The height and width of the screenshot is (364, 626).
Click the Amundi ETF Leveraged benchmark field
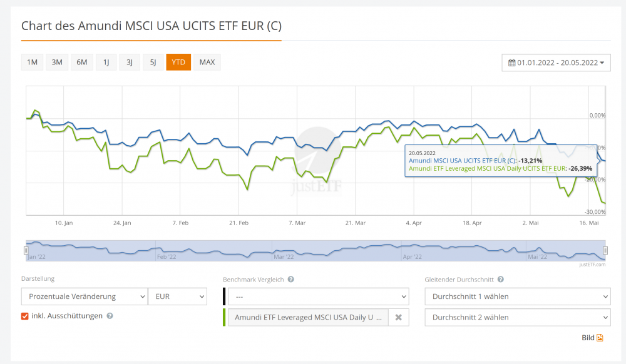click(307, 318)
